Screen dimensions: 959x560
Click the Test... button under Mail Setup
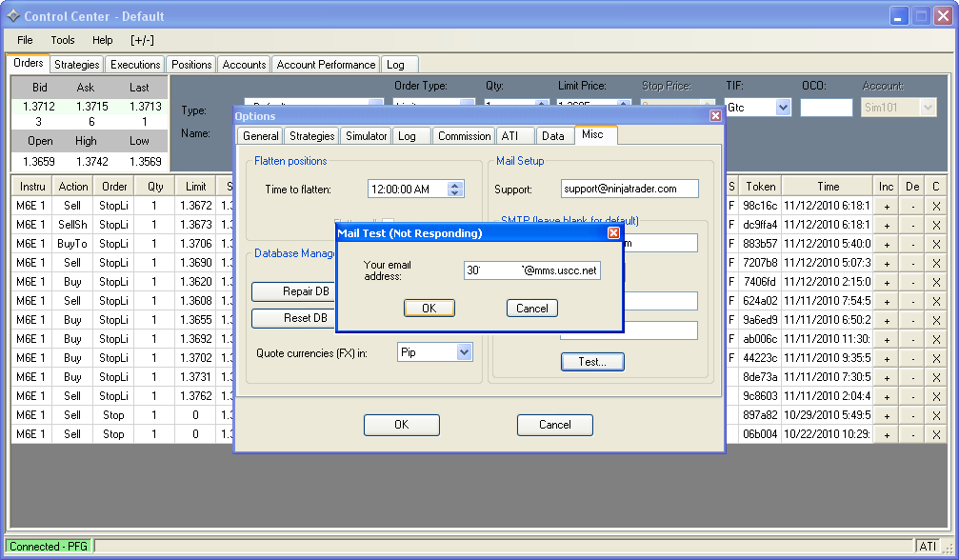(x=592, y=362)
